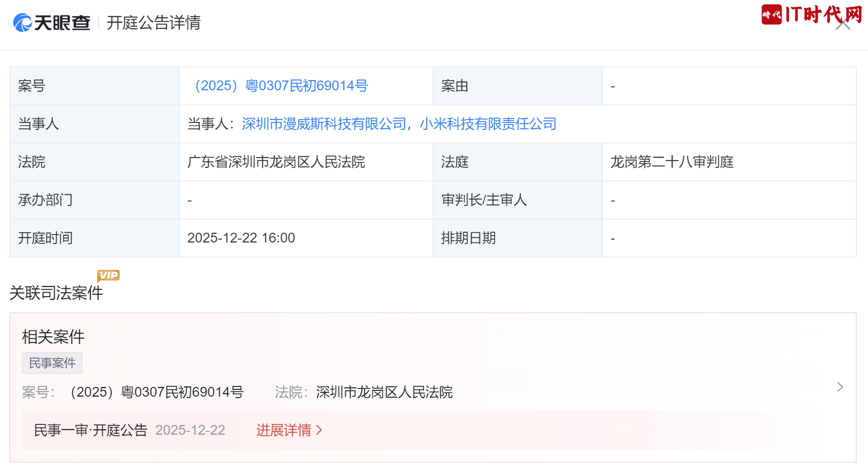Click the 法院 label cell in table
This screenshot has width=868, height=464.
point(95,162)
